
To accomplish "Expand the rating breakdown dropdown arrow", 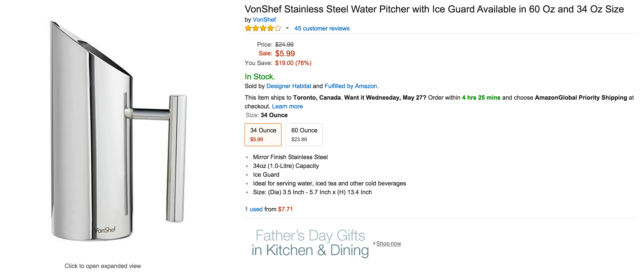I will [x=287, y=28].
